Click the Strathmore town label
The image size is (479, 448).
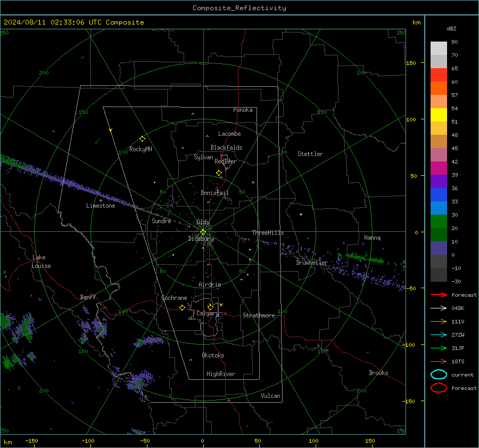pyautogui.click(x=259, y=315)
